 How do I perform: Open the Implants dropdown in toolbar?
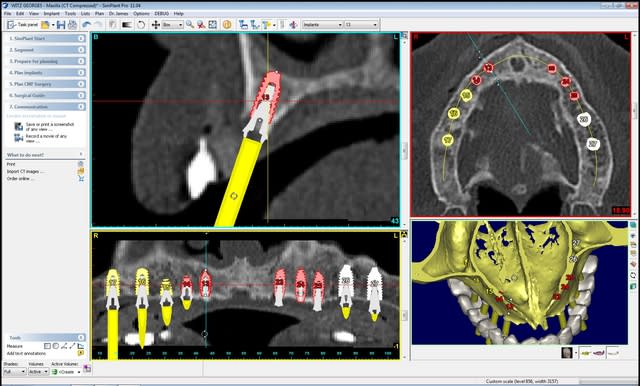coord(322,25)
